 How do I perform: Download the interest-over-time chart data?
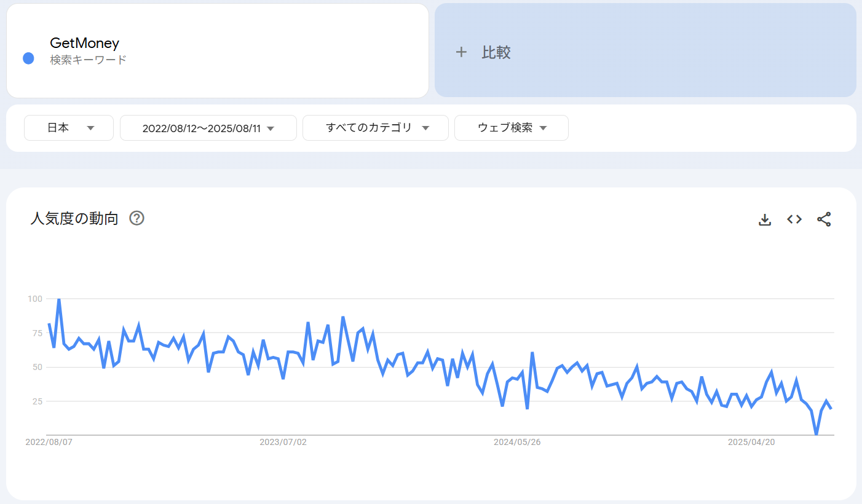[765, 219]
